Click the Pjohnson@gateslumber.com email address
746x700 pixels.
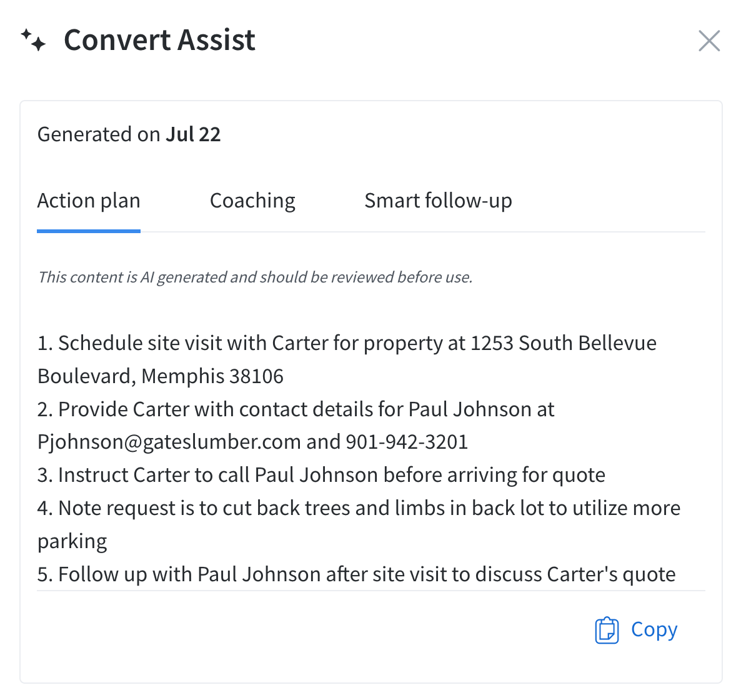pos(169,442)
